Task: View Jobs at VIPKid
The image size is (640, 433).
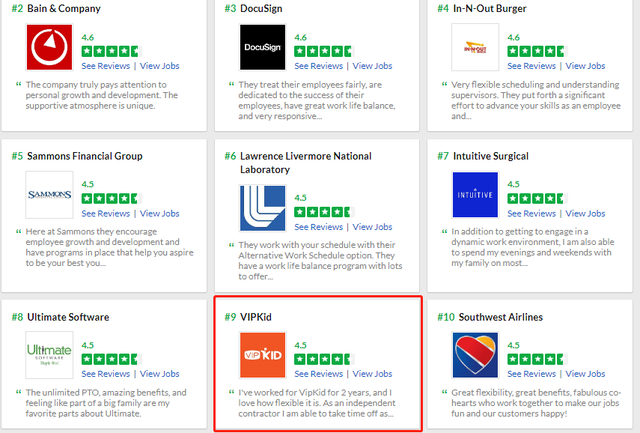Action: point(372,374)
